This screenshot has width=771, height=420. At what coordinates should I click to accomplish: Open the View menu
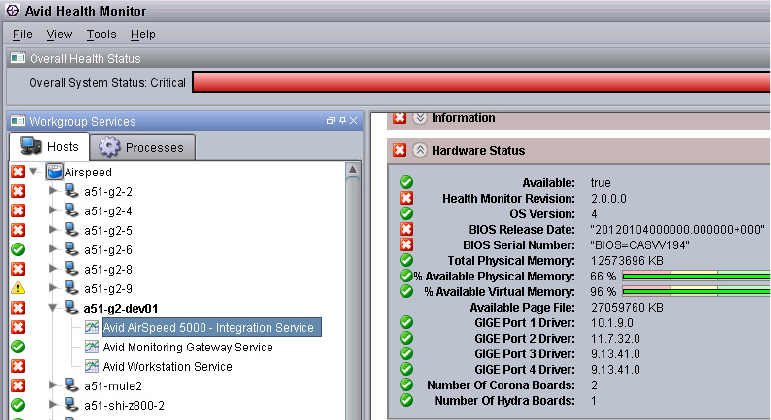[x=59, y=34]
